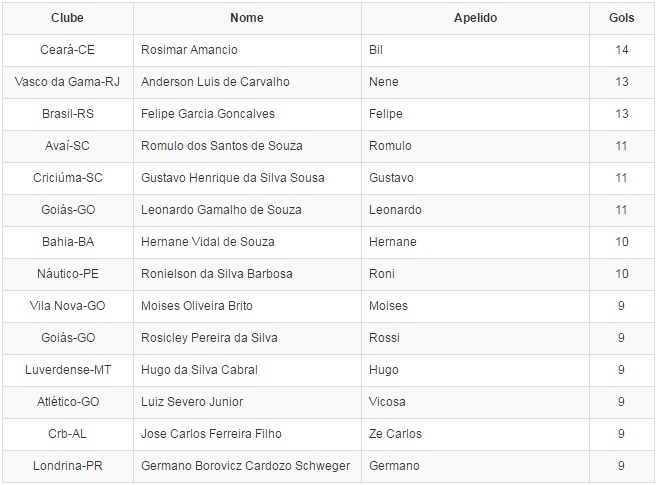Click the Luverdense-MT club cell
The image size is (657, 485).
click(x=67, y=370)
